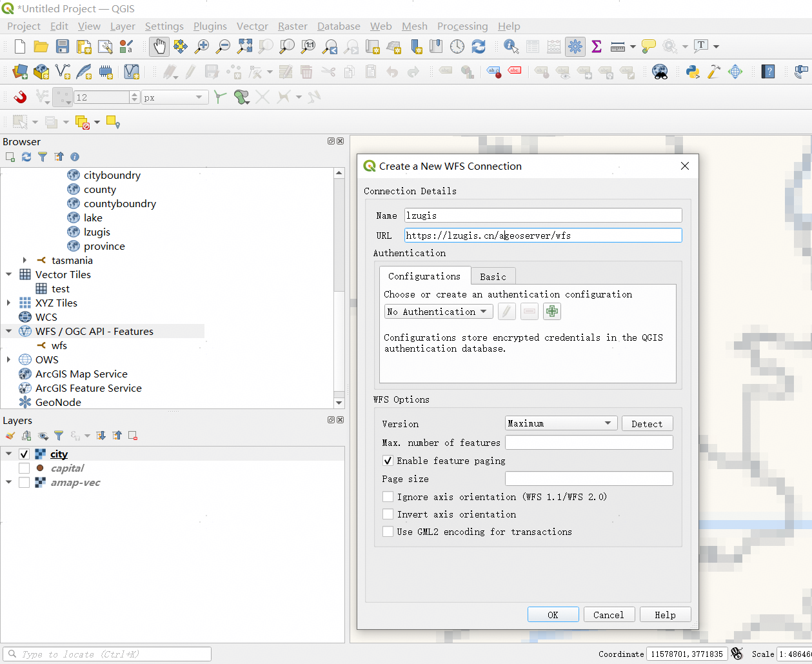This screenshot has width=812, height=664.
Task: Expand the XYZ Tiles tree node
Action: pos(8,303)
